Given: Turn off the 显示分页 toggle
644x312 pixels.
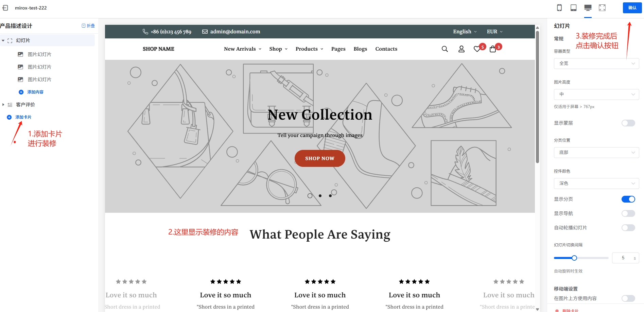Looking at the screenshot, I should tap(628, 199).
